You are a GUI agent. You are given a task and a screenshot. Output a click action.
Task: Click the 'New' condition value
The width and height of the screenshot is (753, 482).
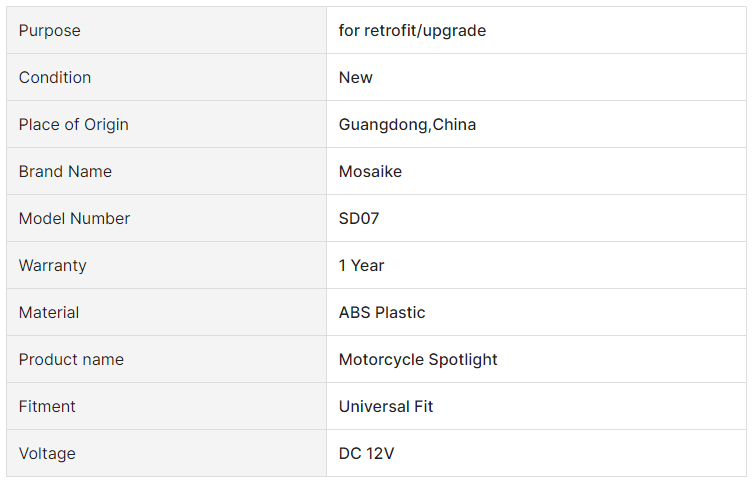[x=355, y=77]
